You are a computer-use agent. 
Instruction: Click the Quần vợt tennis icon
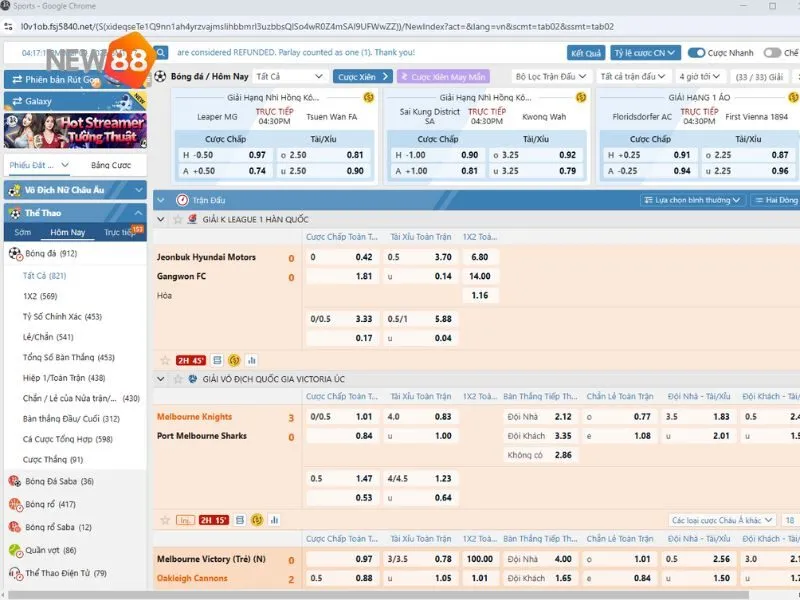pyautogui.click(x=15, y=550)
